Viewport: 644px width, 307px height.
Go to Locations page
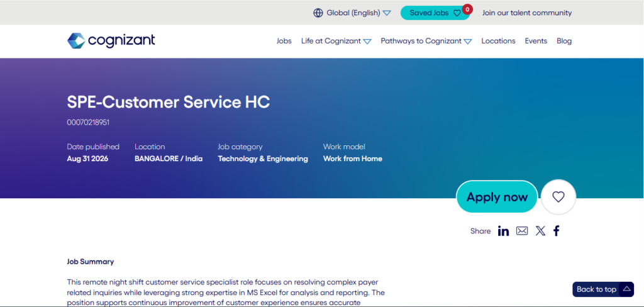pyautogui.click(x=498, y=41)
